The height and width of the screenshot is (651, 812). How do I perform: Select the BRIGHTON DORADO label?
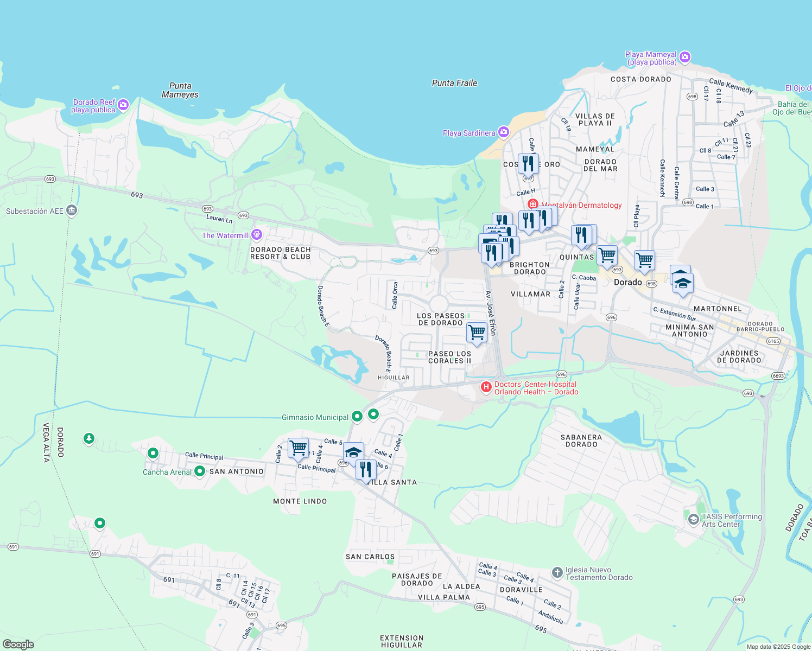(530, 269)
